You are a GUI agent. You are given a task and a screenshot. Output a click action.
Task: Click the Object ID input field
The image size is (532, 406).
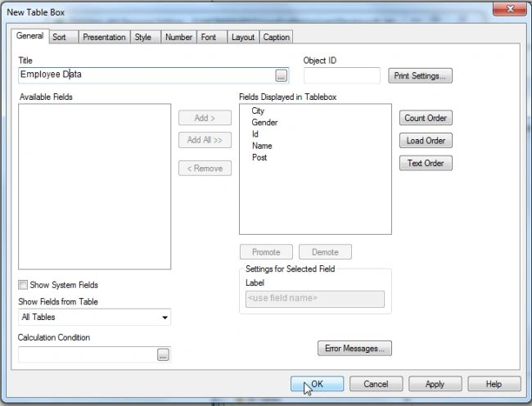(x=342, y=75)
